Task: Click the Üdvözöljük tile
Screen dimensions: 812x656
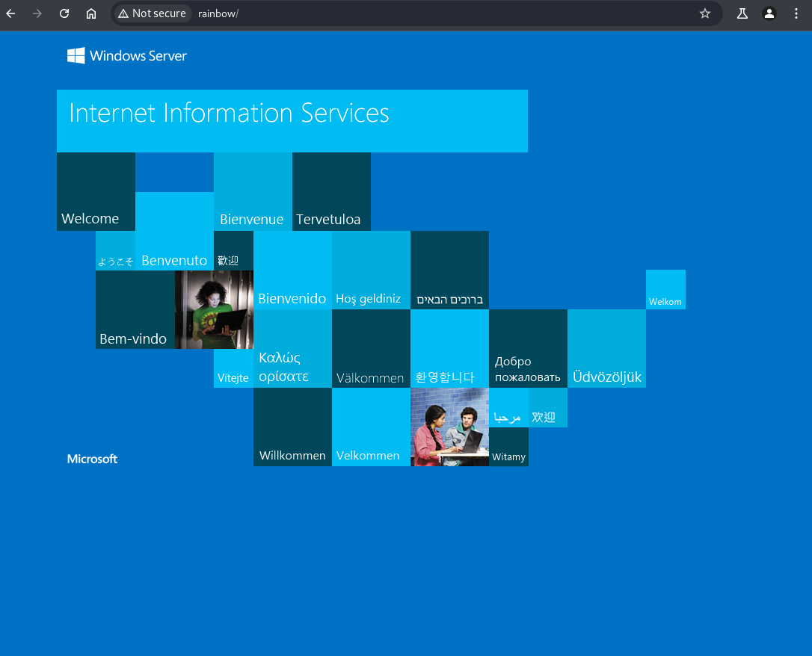Action: pyautogui.click(x=607, y=348)
